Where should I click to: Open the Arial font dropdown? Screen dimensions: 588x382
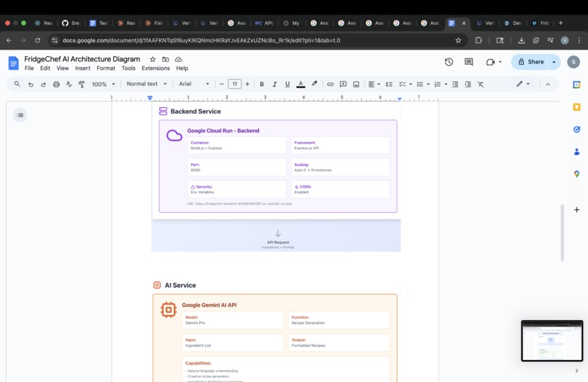tap(194, 84)
